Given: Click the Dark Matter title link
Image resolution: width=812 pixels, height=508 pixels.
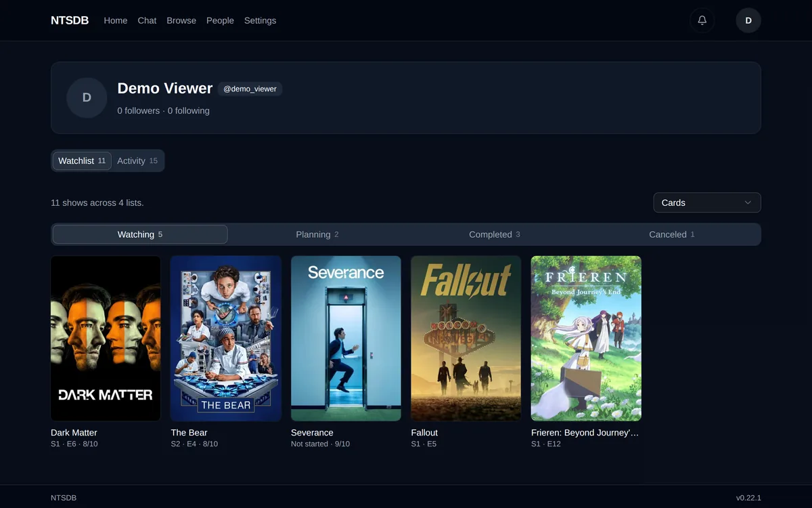Looking at the screenshot, I should click(74, 432).
